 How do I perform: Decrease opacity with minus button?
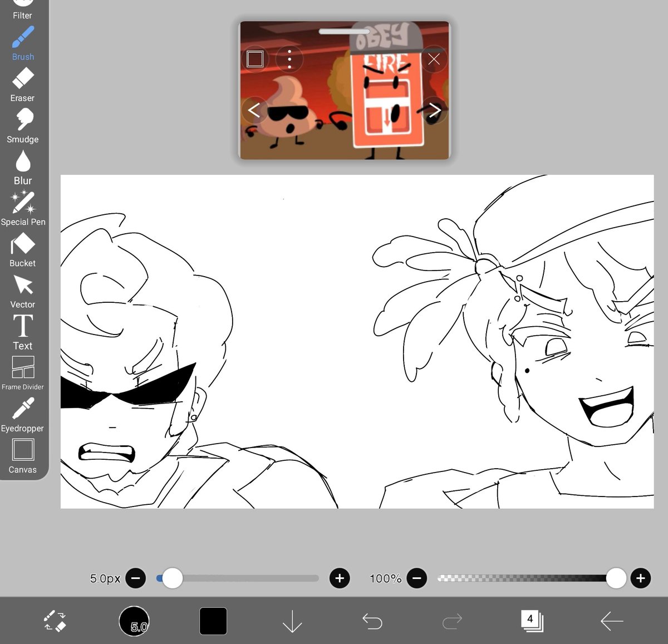(417, 578)
